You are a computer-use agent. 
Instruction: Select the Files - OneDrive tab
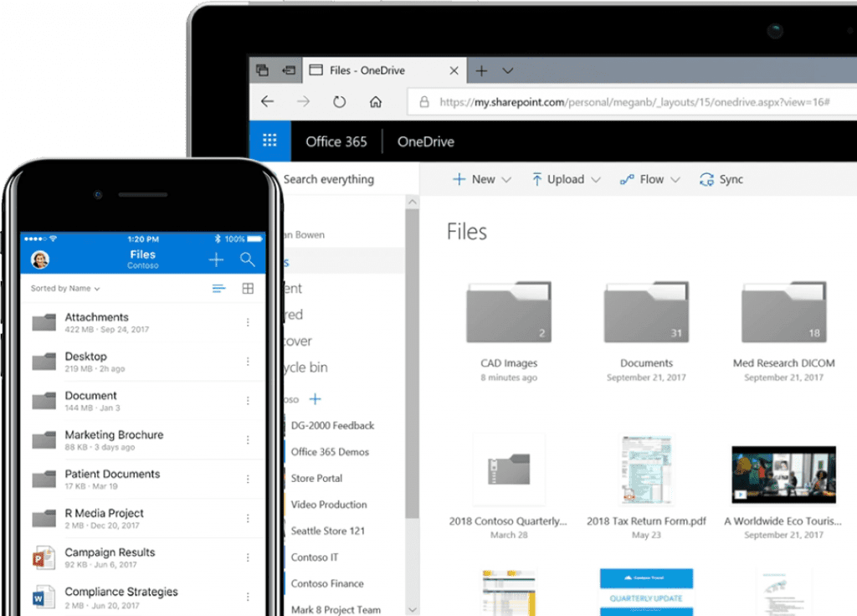coord(385,70)
